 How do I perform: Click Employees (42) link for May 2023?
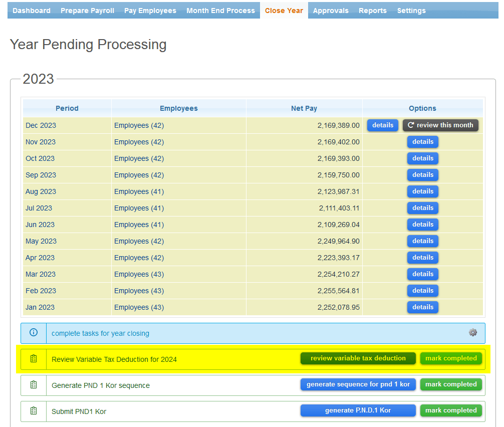(x=139, y=241)
